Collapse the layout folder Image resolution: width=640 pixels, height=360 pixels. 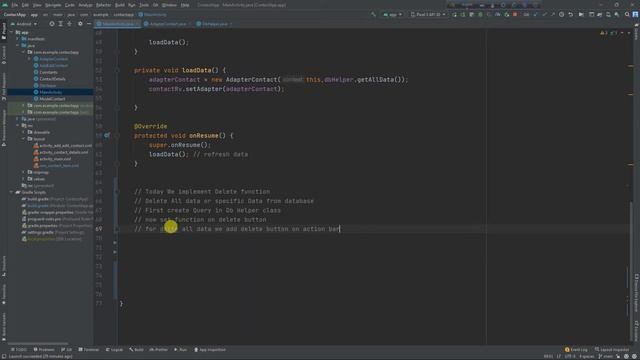(23, 139)
